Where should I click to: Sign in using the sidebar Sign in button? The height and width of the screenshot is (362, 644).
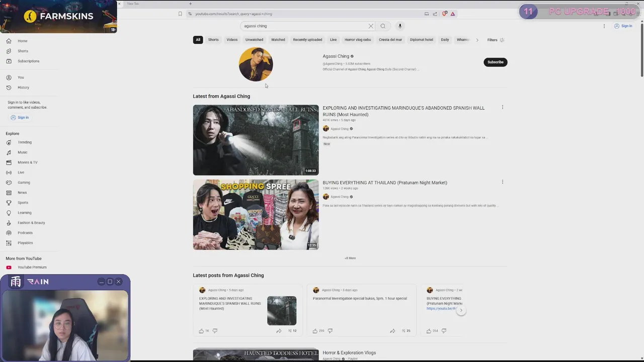point(20,118)
